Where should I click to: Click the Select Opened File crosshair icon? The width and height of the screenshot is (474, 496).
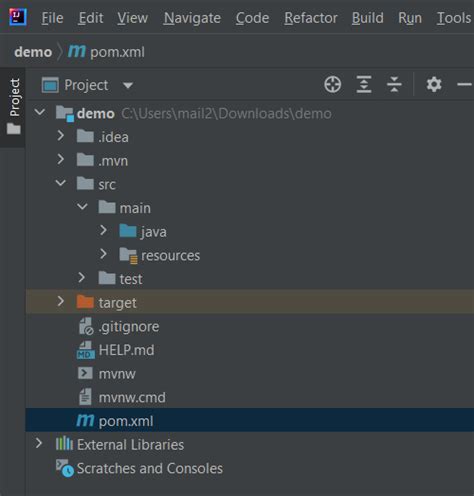pyautogui.click(x=332, y=84)
